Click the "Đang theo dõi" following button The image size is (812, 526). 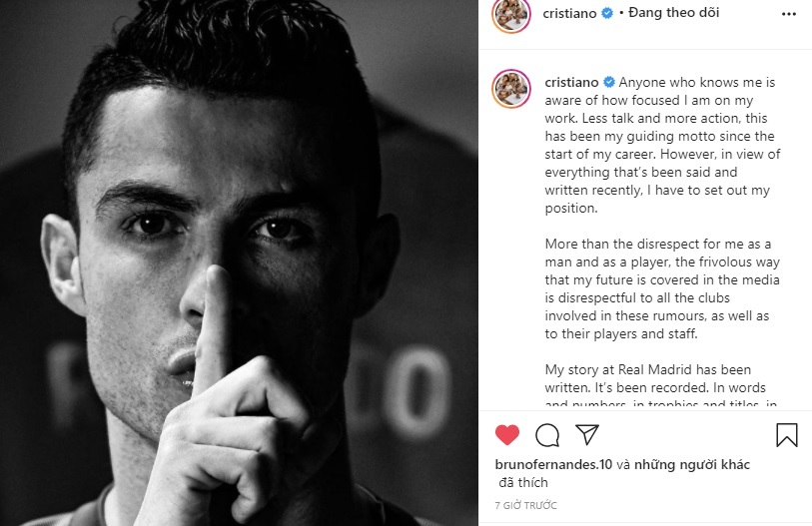[x=674, y=12]
